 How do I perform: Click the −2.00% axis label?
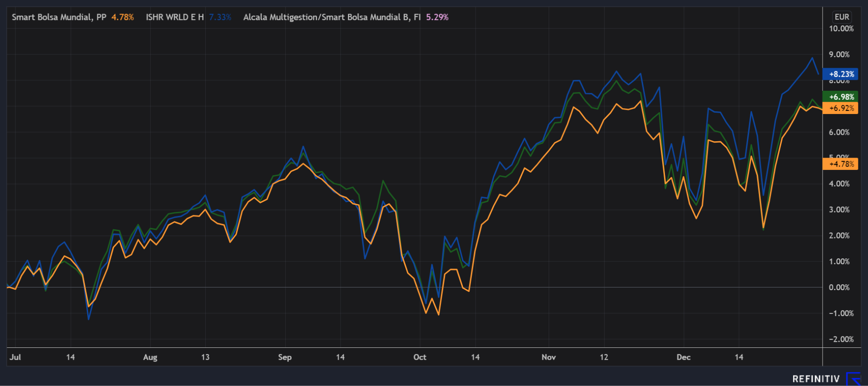click(841, 339)
